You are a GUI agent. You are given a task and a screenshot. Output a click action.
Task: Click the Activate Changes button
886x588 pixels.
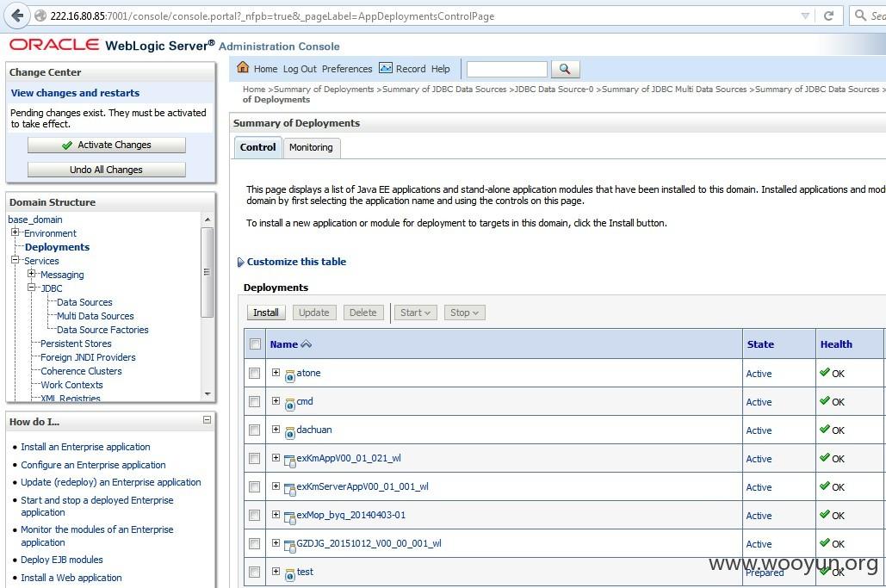(x=106, y=145)
